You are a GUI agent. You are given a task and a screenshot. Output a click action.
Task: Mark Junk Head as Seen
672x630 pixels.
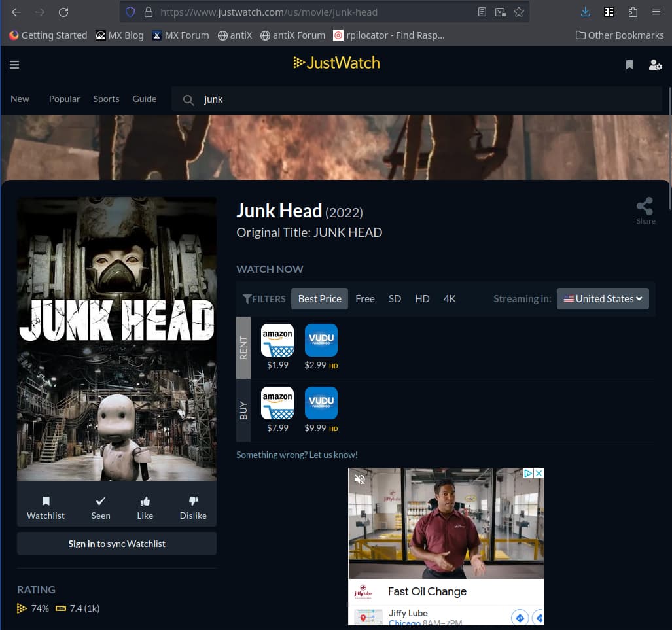pyautogui.click(x=100, y=508)
